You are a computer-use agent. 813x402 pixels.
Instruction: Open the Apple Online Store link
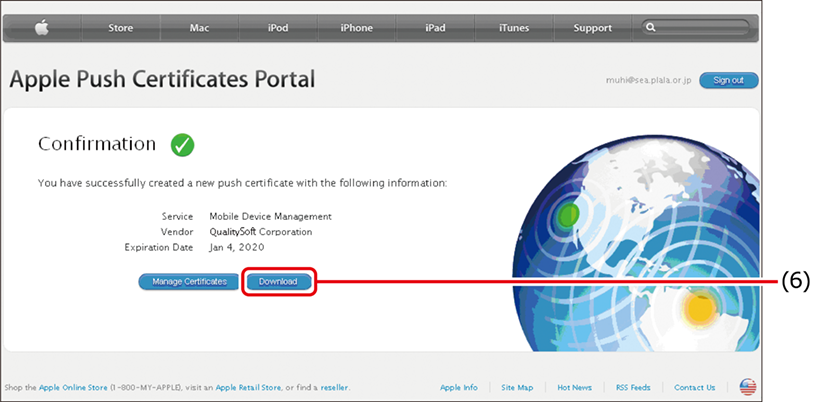point(73,387)
